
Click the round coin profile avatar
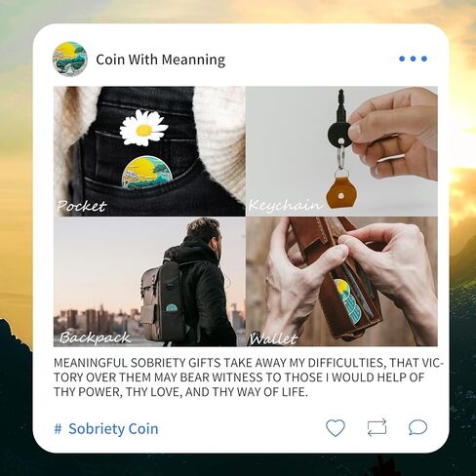tap(70, 59)
